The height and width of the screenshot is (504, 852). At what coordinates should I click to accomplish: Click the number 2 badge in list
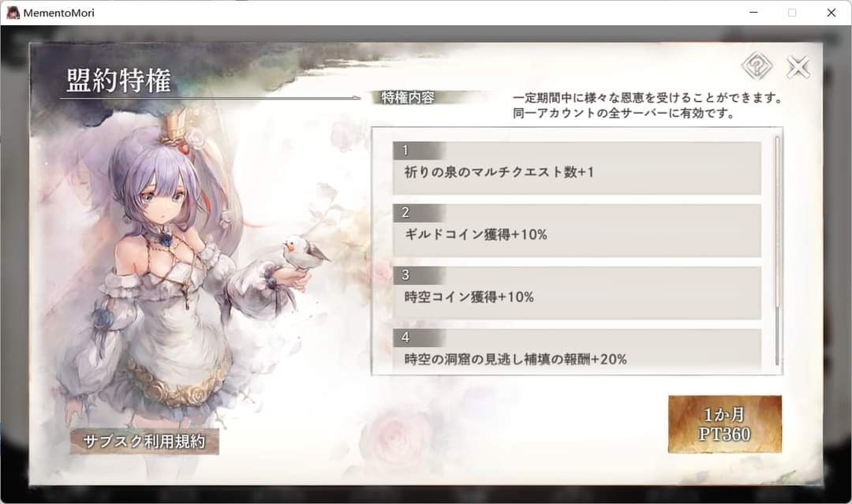click(x=405, y=213)
